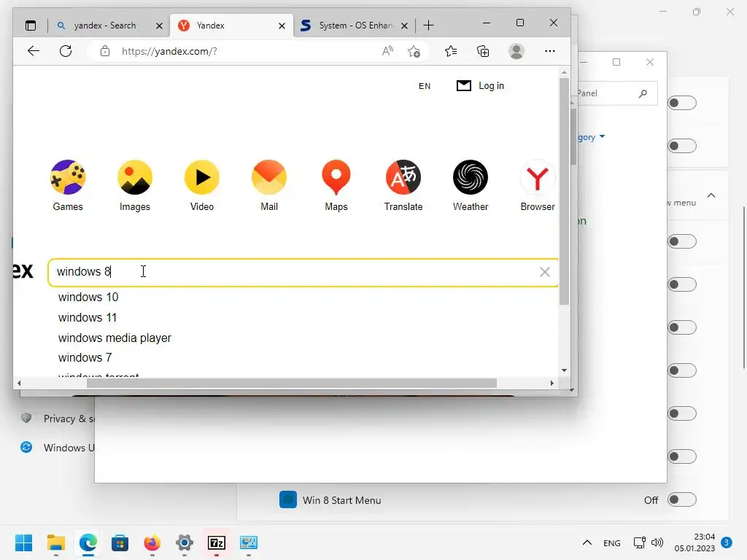Switch to yandex - Search tab

pyautogui.click(x=104, y=26)
